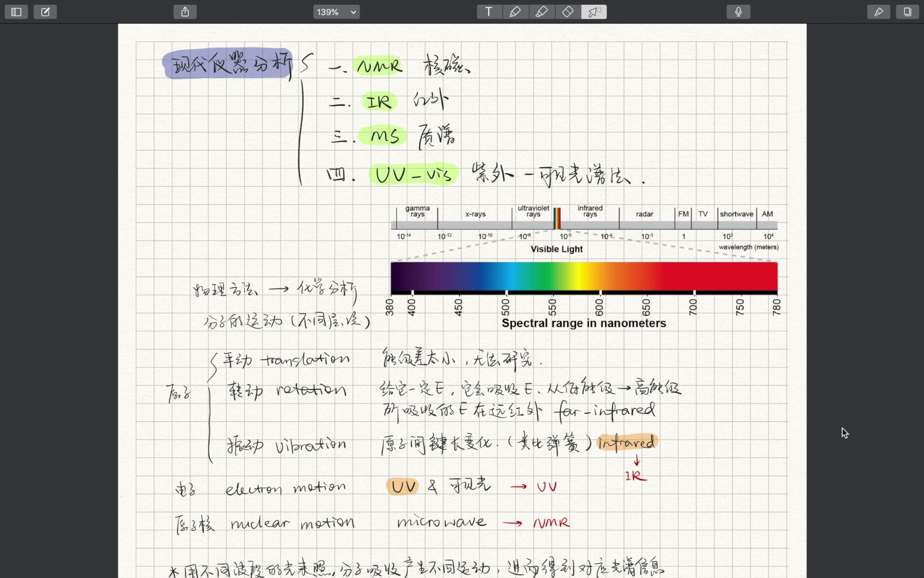The width and height of the screenshot is (924, 578).
Task: Select the arrow selection tool
Action: tap(594, 12)
